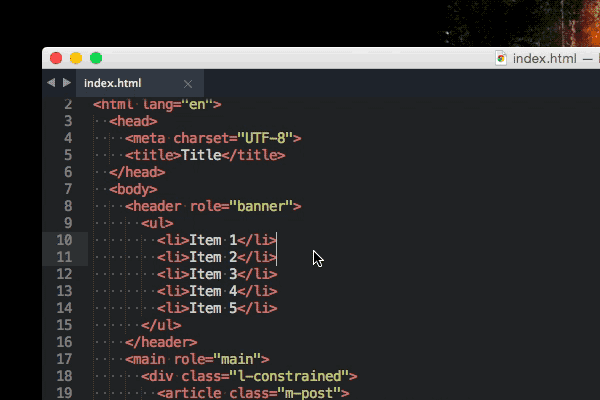This screenshot has height=400, width=600.
Task: Click the next tab right arrow
Action: click(67, 83)
